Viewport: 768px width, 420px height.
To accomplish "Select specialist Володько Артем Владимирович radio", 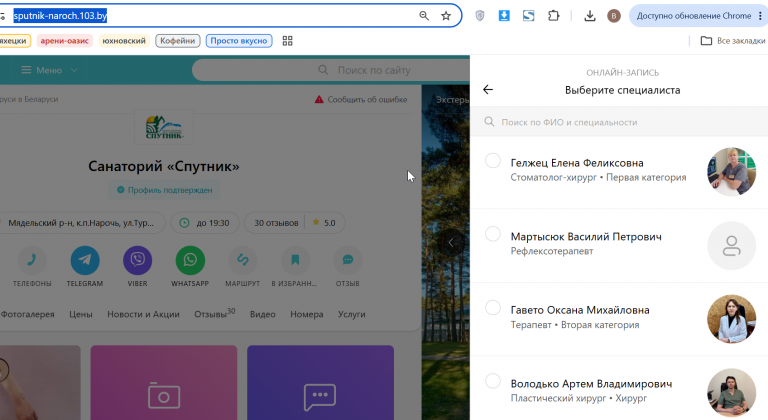I will click(493, 381).
